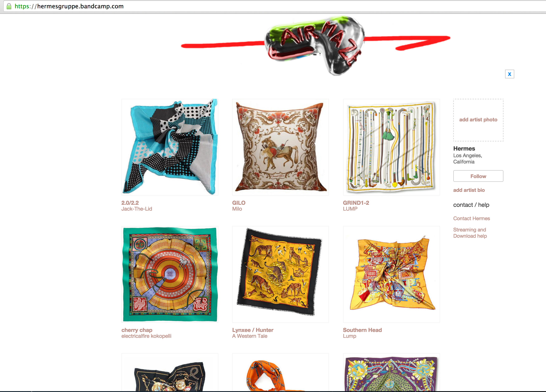
Task: Open Streaming and Download help
Action: (470, 233)
